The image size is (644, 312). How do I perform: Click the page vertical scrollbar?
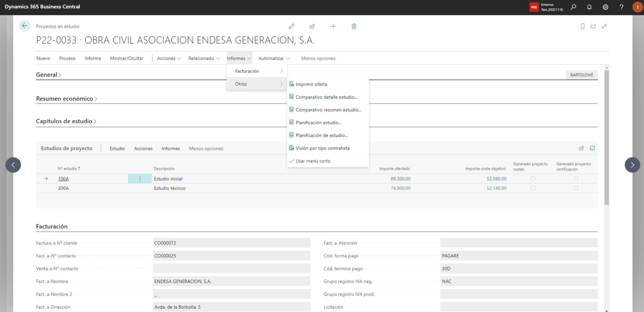point(607,138)
